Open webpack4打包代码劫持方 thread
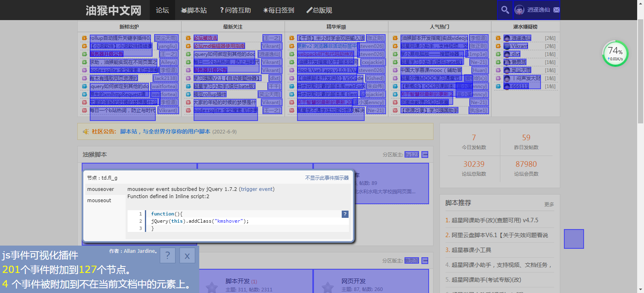644x293 pixels. 326,54
